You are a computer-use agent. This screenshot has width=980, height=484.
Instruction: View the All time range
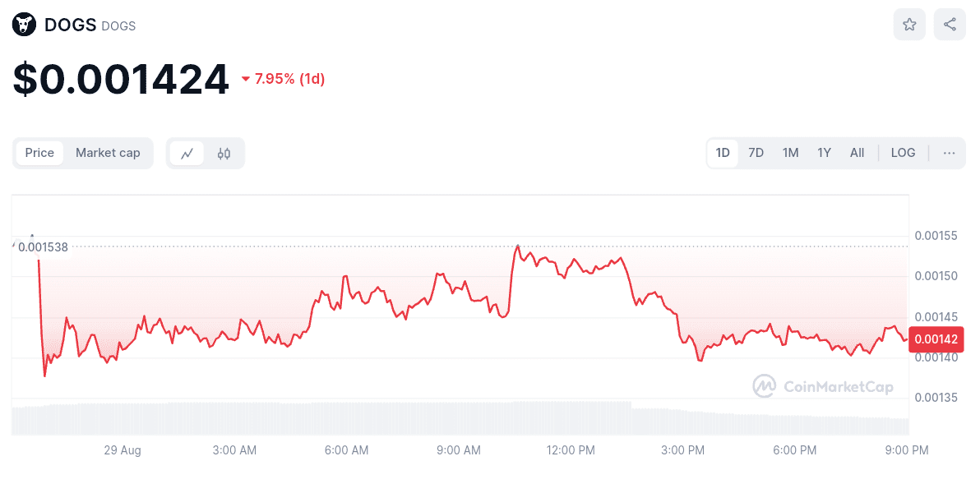click(857, 153)
